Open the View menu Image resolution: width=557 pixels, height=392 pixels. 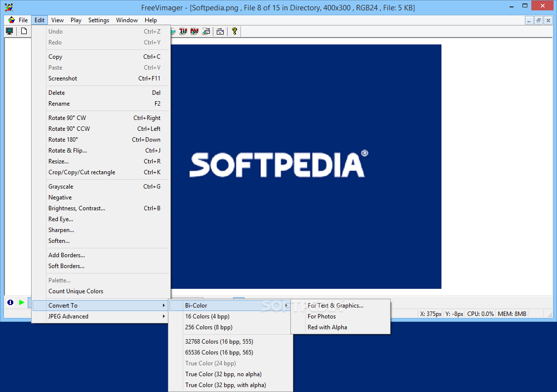(57, 20)
